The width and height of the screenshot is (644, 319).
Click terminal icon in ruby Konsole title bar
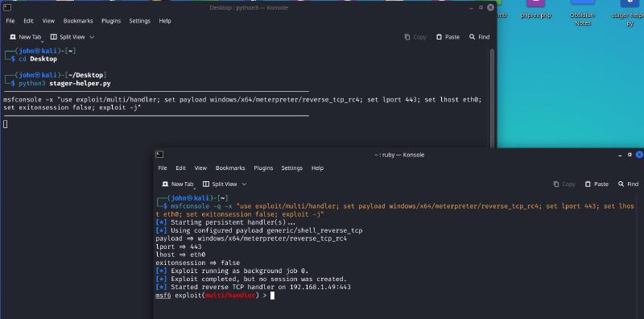click(x=159, y=155)
